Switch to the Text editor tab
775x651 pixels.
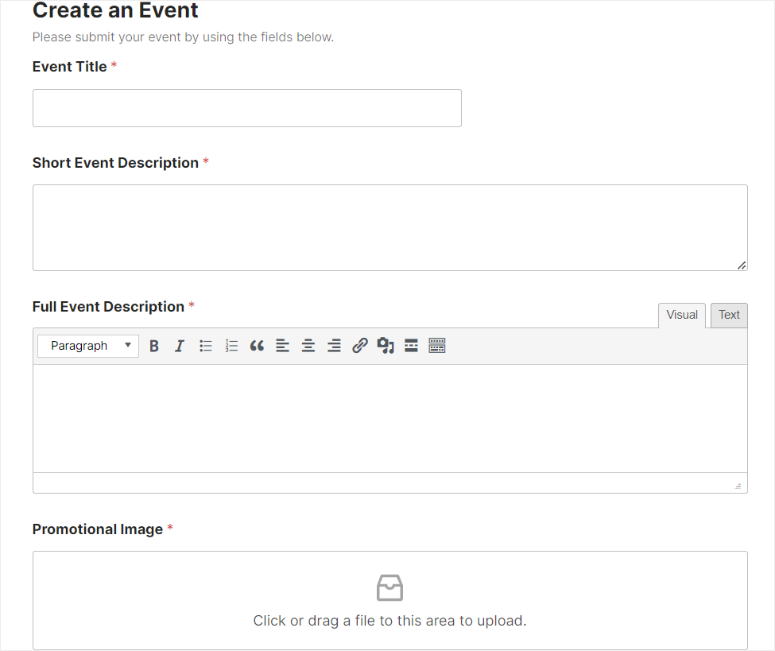[x=729, y=315]
